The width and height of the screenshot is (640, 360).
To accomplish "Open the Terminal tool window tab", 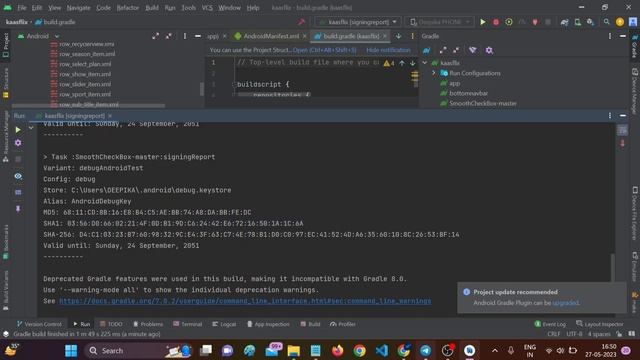I will (187, 324).
